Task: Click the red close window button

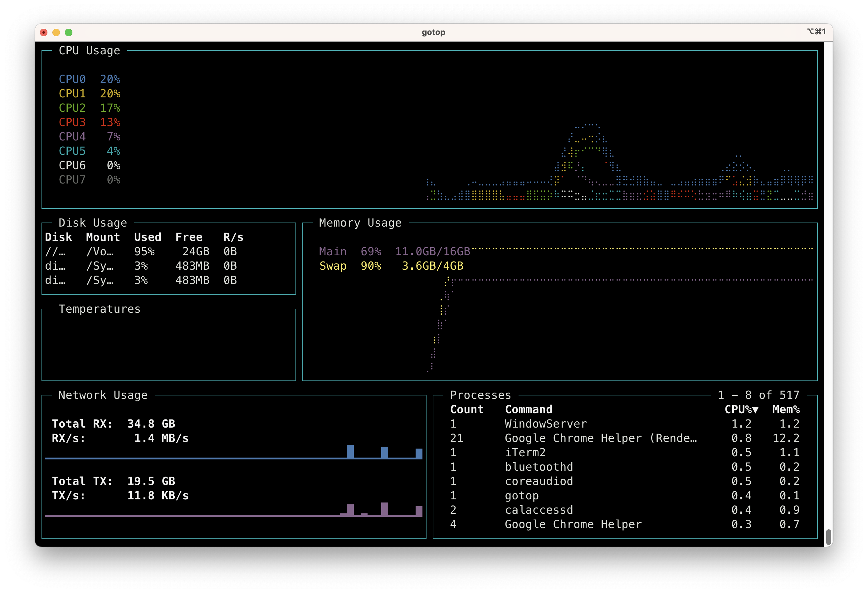Action: point(44,32)
